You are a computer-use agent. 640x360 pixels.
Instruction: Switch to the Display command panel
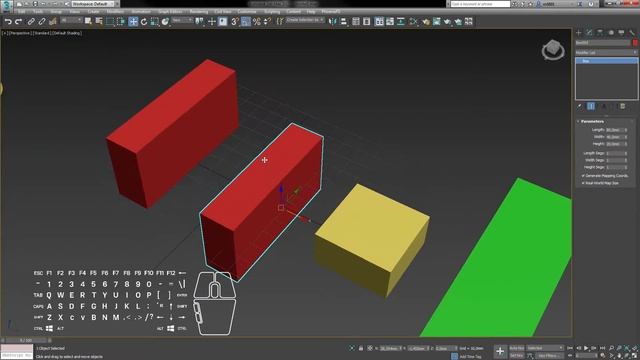tap(621, 33)
